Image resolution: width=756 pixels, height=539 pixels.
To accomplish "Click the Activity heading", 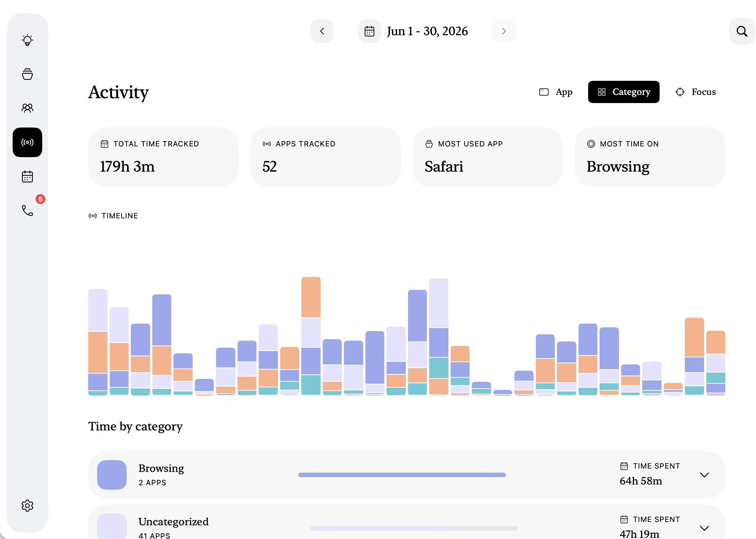I will 119,92.
